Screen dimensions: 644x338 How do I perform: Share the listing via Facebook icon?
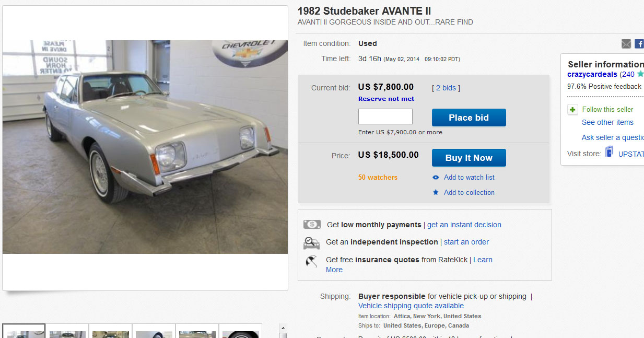pyautogui.click(x=639, y=44)
